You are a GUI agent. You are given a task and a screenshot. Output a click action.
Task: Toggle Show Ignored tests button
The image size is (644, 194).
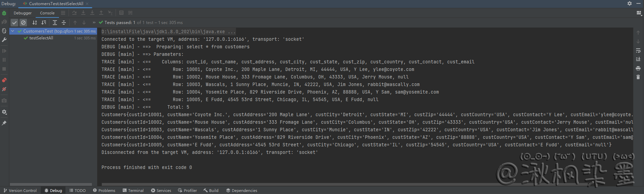click(x=23, y=23)
